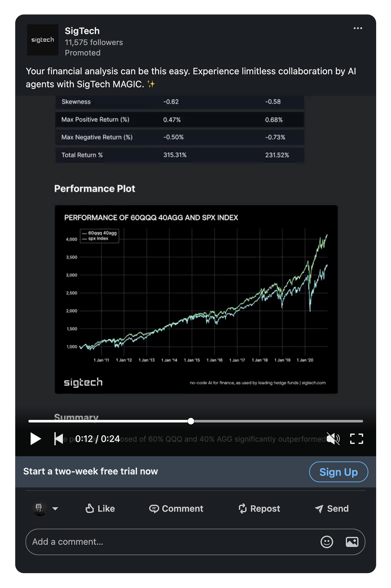Like the SigTech post
This screenshot has width=391, height=588.
tap(100, 508)
